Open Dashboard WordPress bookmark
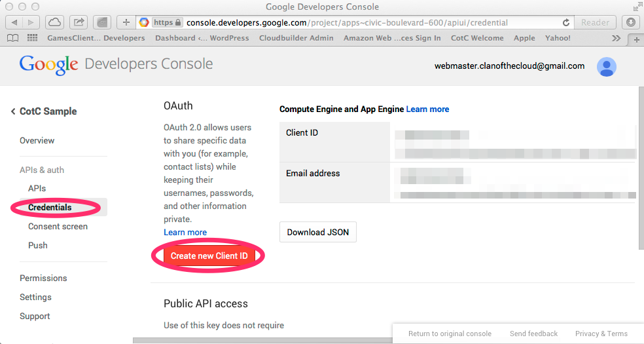Screen dimensions: 644x344 pyautogui.click(x=202, y=38)
